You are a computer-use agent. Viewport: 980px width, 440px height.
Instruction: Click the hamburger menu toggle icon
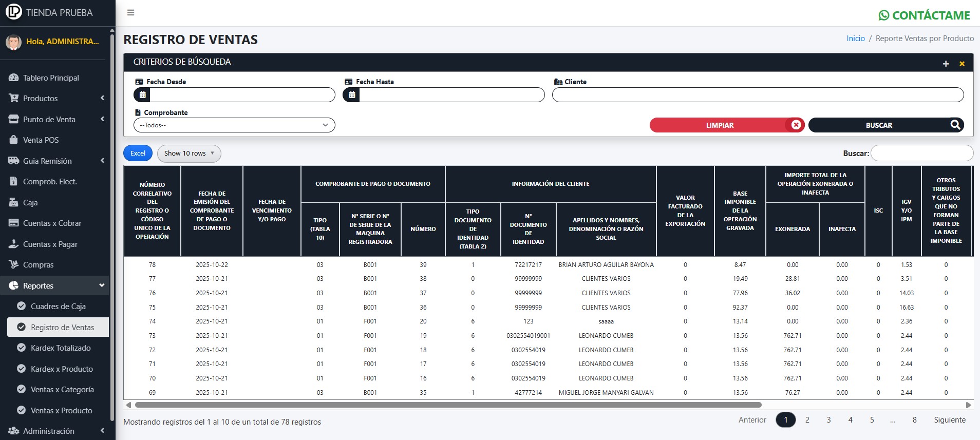131,13
